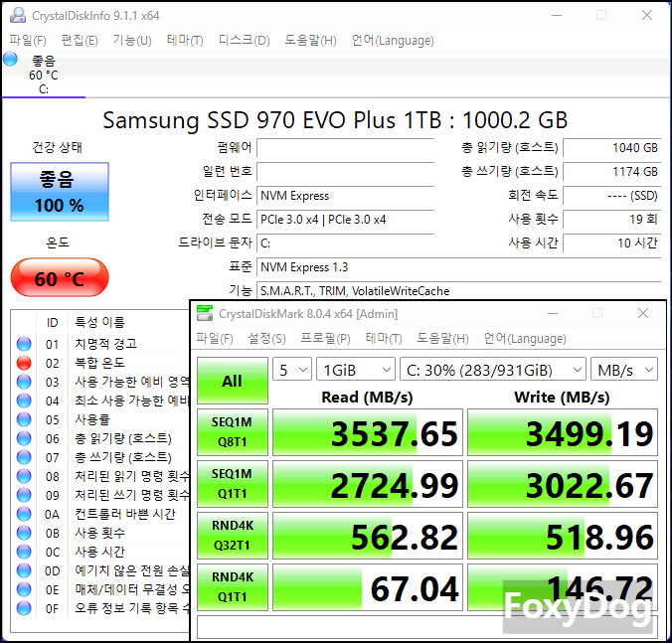Click the blue health status orb for drive C:

pos(10,59)
